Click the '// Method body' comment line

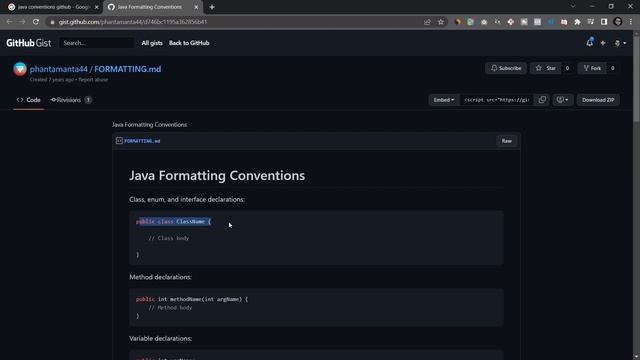point(170,308)
